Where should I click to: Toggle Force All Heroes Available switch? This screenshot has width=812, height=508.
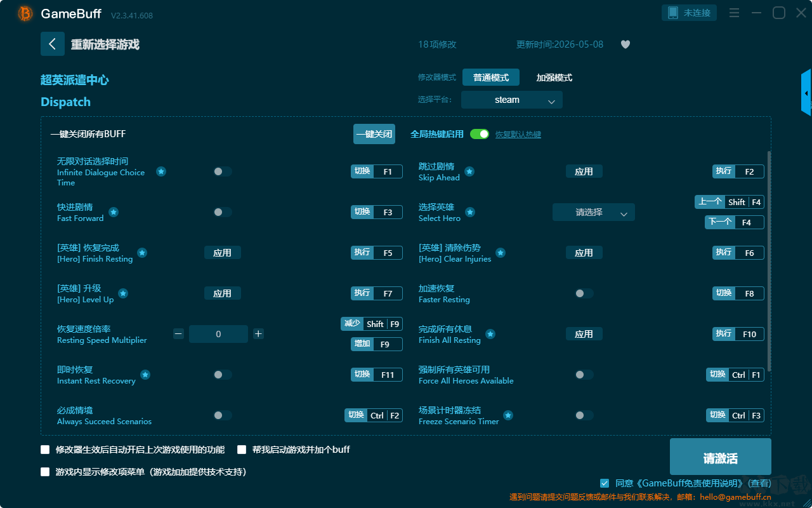[584, 375]
